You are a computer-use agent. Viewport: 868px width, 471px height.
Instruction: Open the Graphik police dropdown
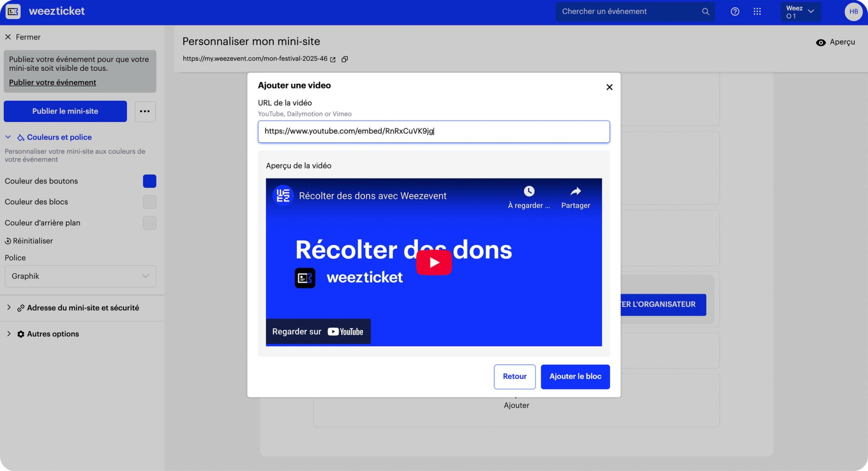point(80,276)
